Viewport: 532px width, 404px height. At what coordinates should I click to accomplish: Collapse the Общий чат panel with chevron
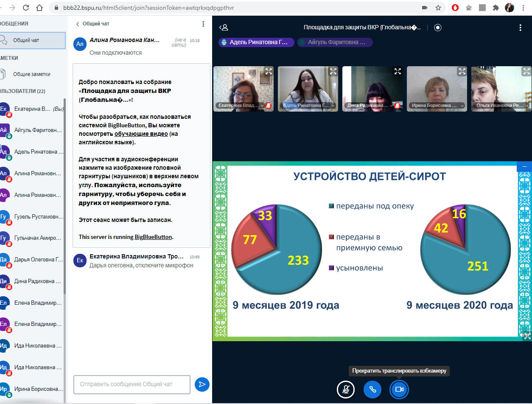point(78,24)
